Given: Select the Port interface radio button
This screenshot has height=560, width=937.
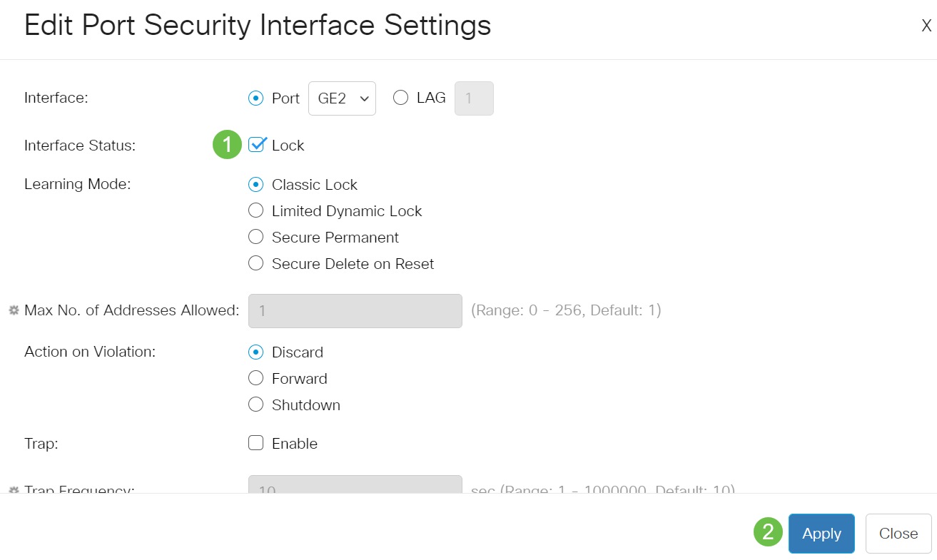Looking at the screenshot, I should point(255,98).
